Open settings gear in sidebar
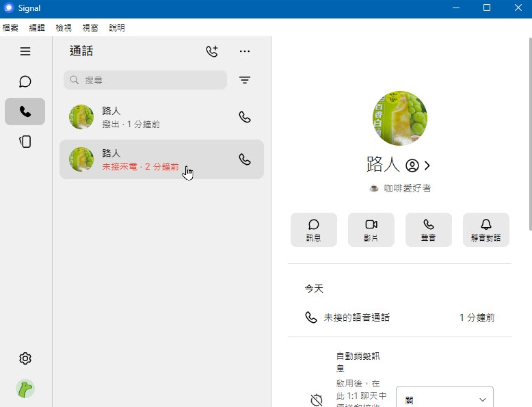The image size is (532, 407). click(25, 358)
